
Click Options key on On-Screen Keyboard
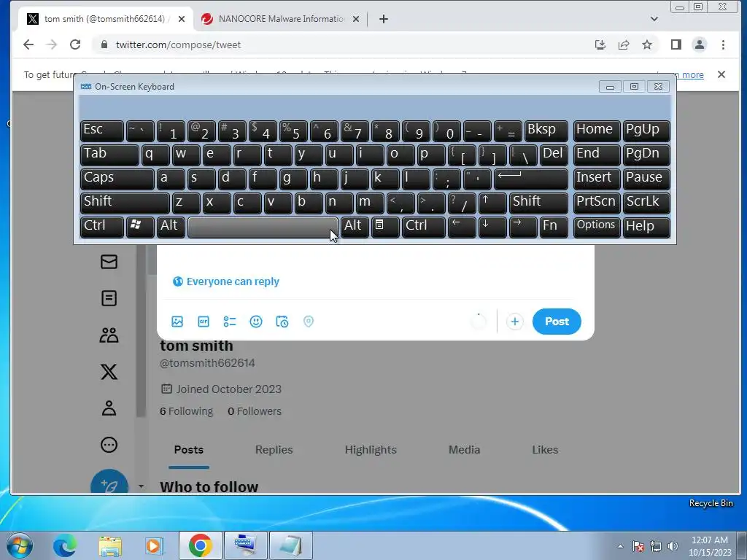click(597, 227)
